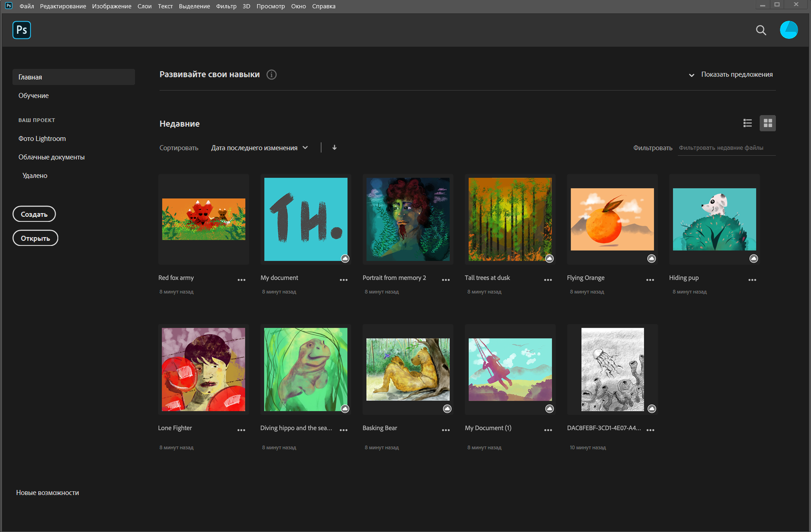The image size is (811, 532).
Task: Switch to list view
Action: [747, 123]
